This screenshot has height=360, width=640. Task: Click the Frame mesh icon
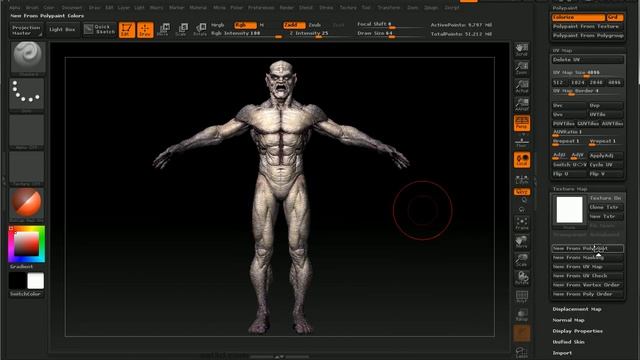(522, 224)
